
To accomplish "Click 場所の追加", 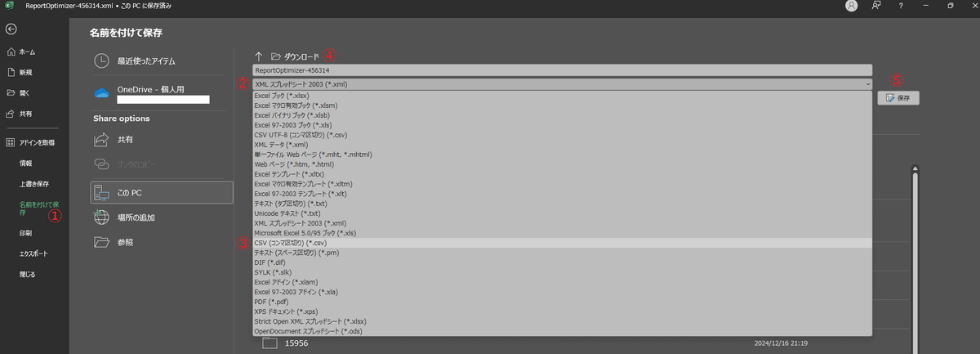I will click(x=162, y=217).
